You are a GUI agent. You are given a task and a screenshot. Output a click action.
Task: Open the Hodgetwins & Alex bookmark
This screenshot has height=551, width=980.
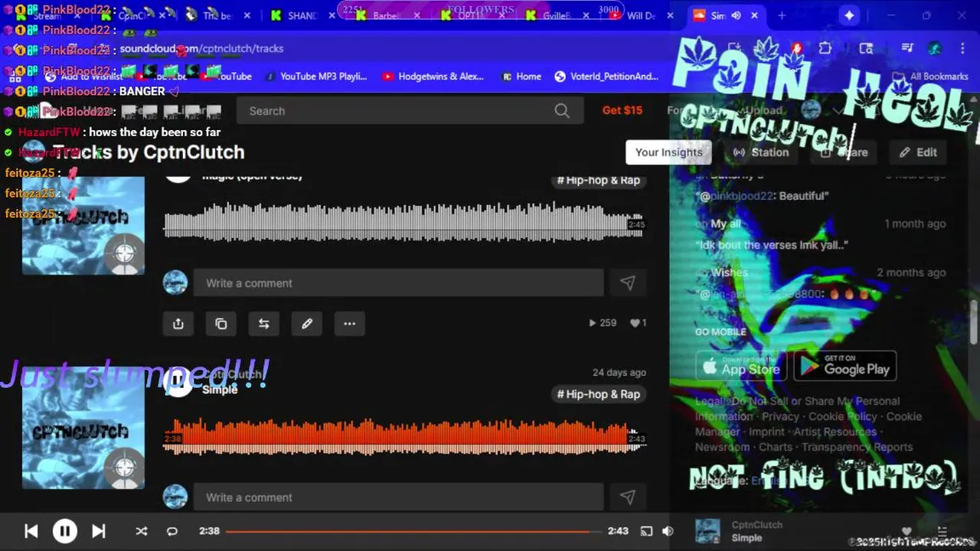click(433, 77)
